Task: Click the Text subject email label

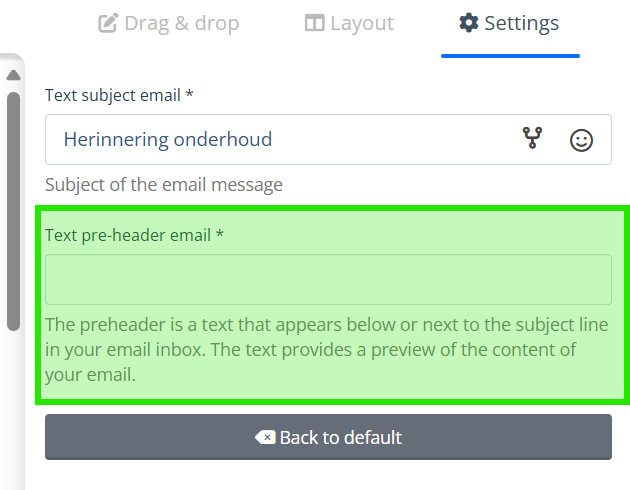Action: pos(119,96)
